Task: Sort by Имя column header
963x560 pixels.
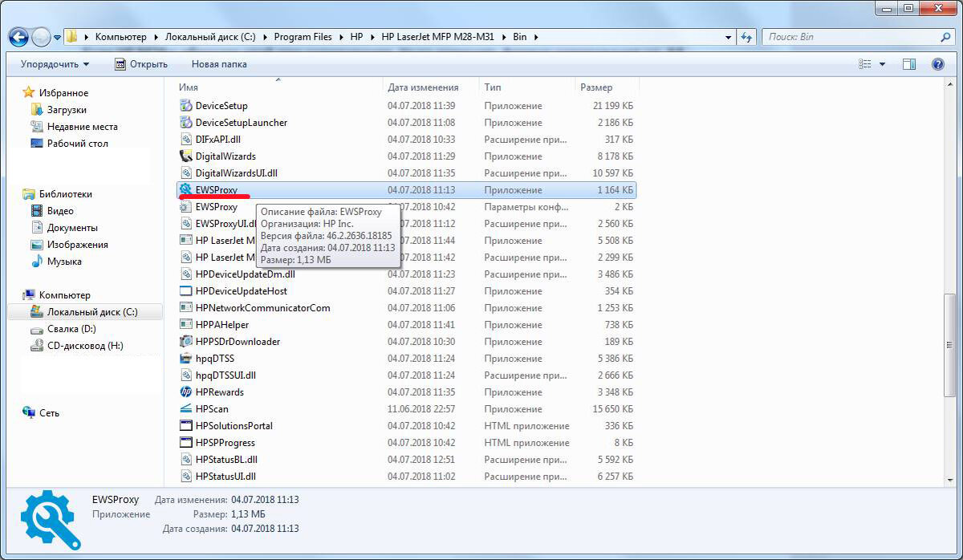Action: (x=278, y=87)
